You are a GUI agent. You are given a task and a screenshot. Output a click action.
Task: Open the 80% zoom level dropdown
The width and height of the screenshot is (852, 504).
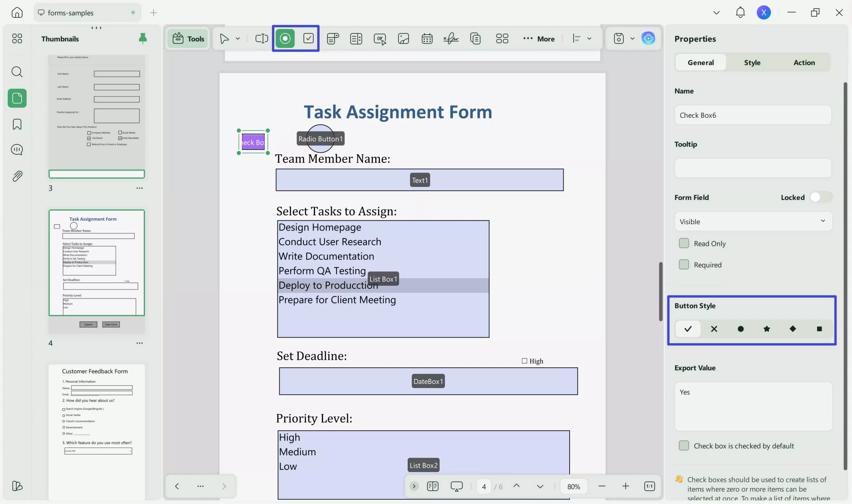(573, 486)
